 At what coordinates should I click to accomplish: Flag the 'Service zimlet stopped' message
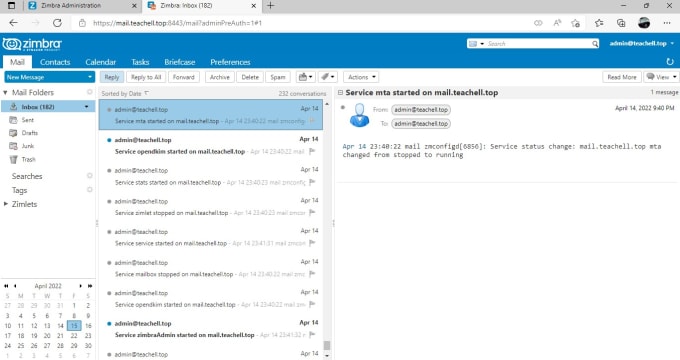(x=312, y=213)
